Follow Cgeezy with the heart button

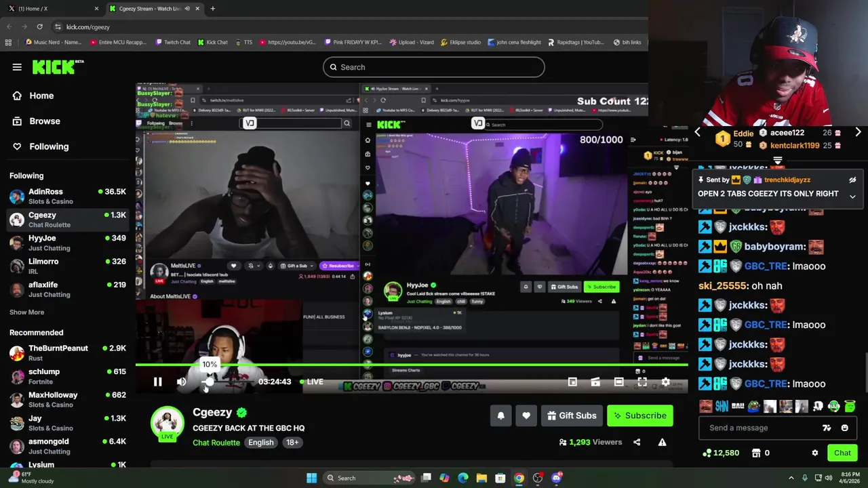coord(526,415)
